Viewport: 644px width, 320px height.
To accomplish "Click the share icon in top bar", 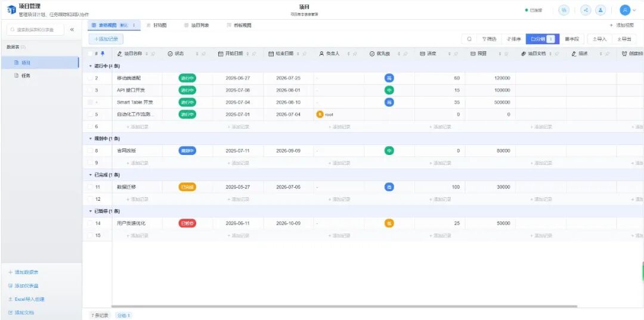I will pyautogui.click(x=586, y=10).
